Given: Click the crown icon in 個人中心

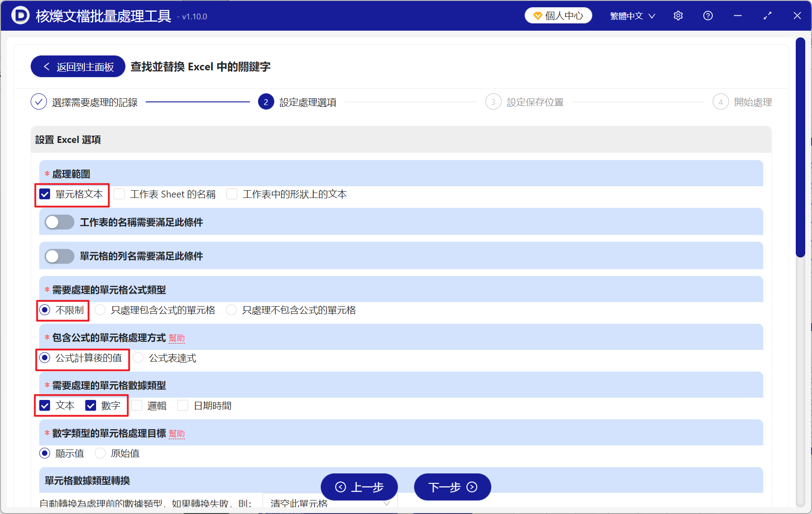Looking at the screenshot, I should 537,15.
